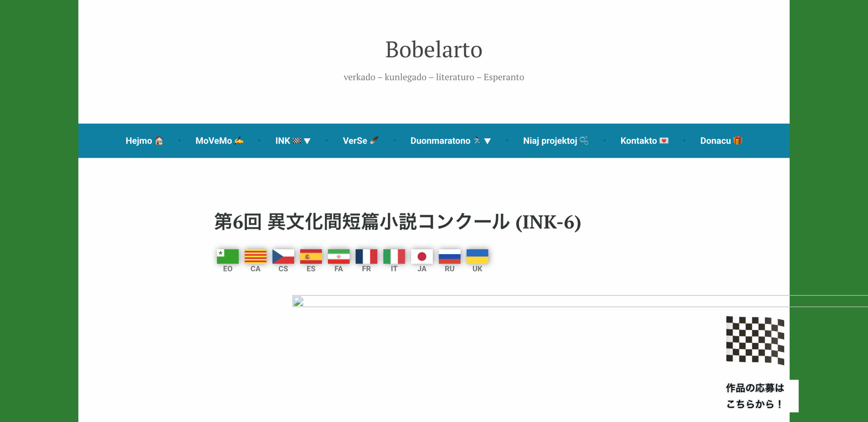Pick the Italian IT flag

click(x=394, y=256)
